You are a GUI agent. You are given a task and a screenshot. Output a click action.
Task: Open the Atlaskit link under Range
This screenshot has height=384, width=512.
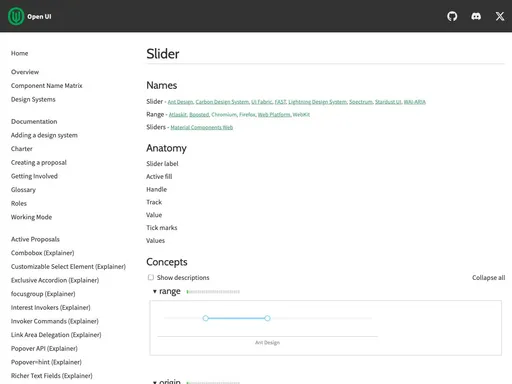coord(178,115)
